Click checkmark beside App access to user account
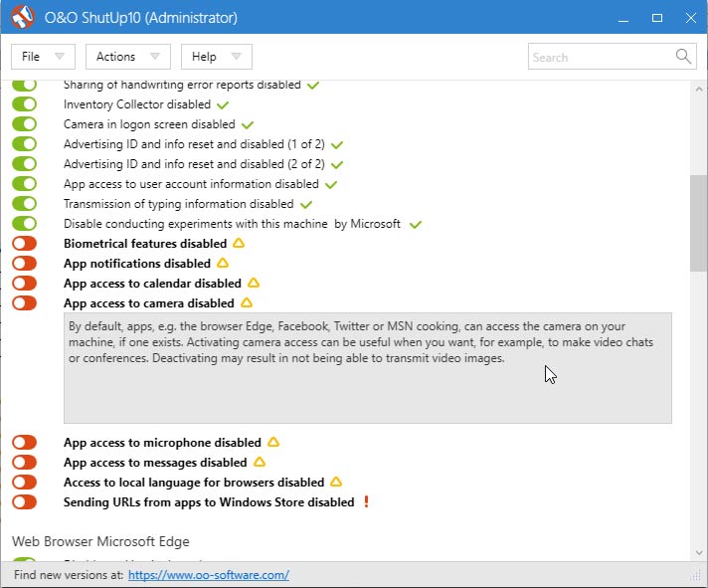708x588 pixels. [331, 185]
